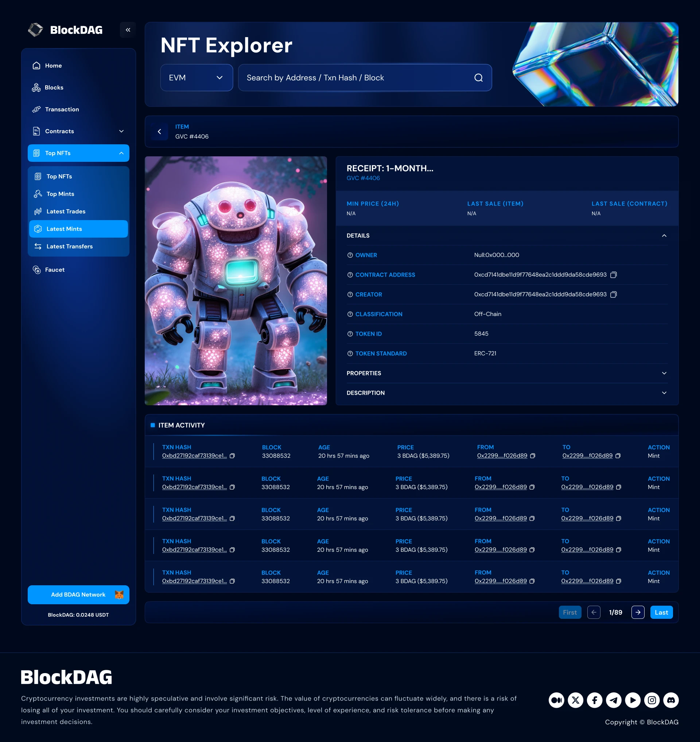Open txn hash link in third activity row

click(x=194, y=519)
